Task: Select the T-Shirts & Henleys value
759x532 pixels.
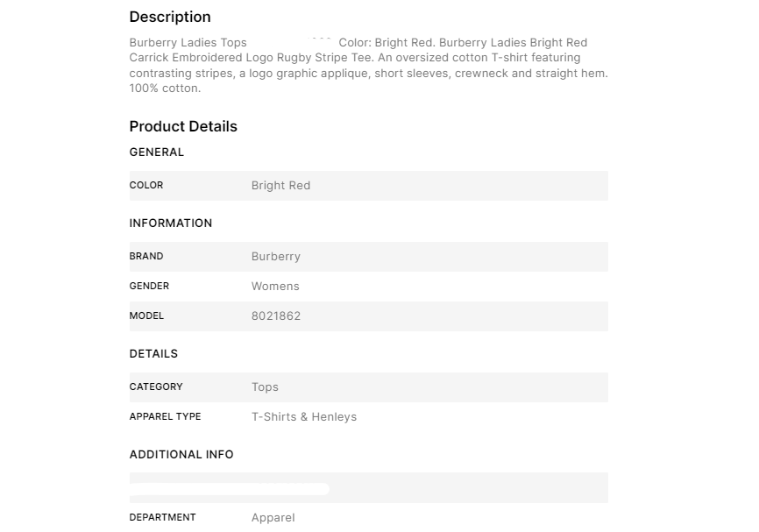Action: point(304,417)
